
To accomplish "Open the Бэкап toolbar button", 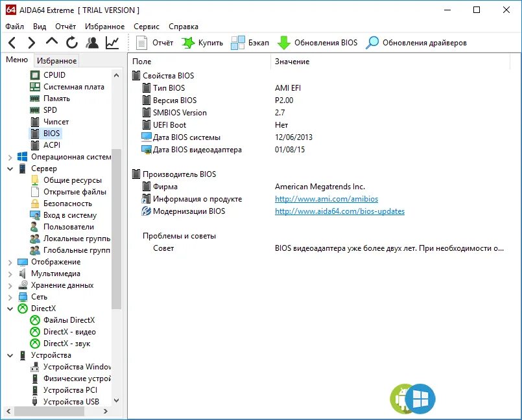I will tap(250, 43).
